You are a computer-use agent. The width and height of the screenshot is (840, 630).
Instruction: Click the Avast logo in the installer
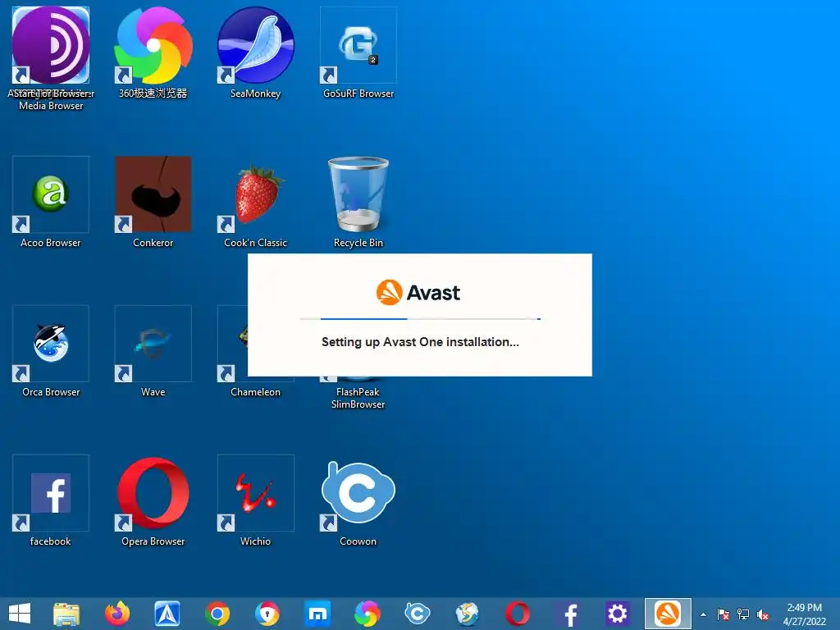pos(418,293)
